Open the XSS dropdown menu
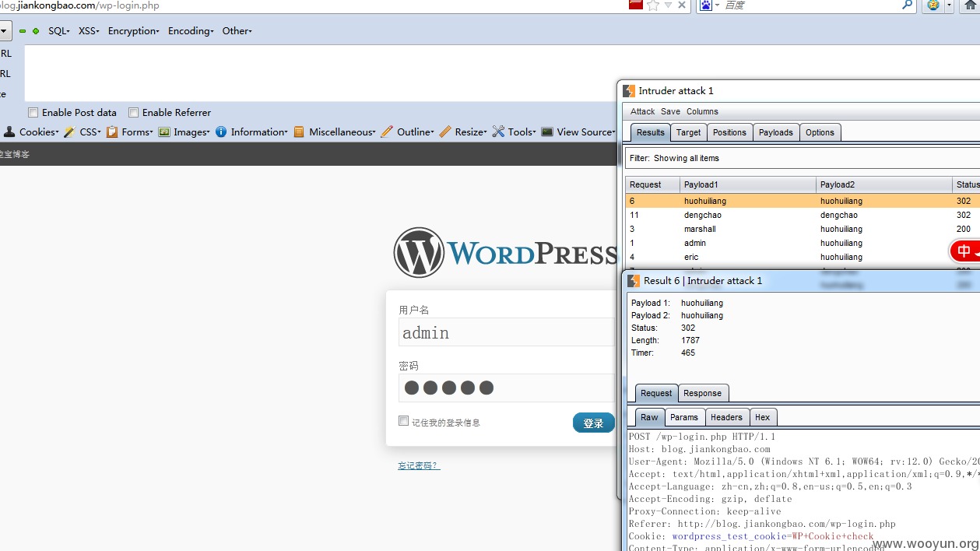This screenshot has width=980, height=551. 89,31
